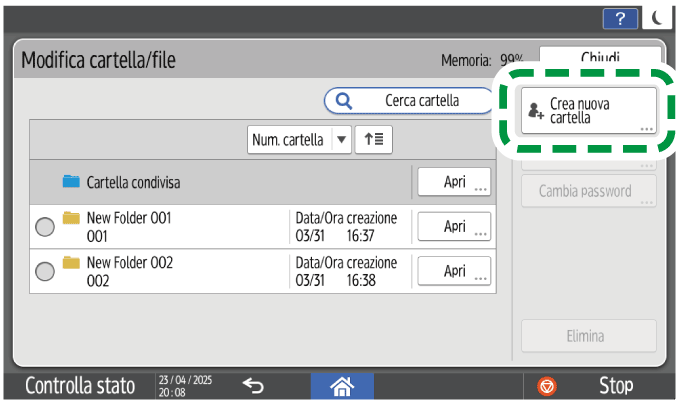The width and height of the screenshot is (684, 404).
Task: Open New Folder 002 with Apri
Action: coord(454,271)
